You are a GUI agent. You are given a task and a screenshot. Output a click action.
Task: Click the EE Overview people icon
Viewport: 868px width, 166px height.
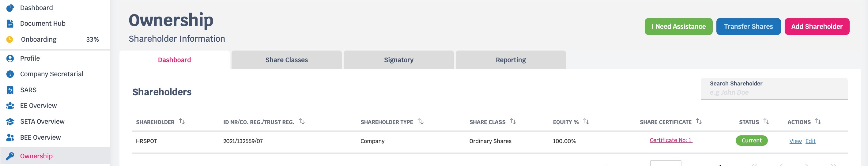pos(10,106)
